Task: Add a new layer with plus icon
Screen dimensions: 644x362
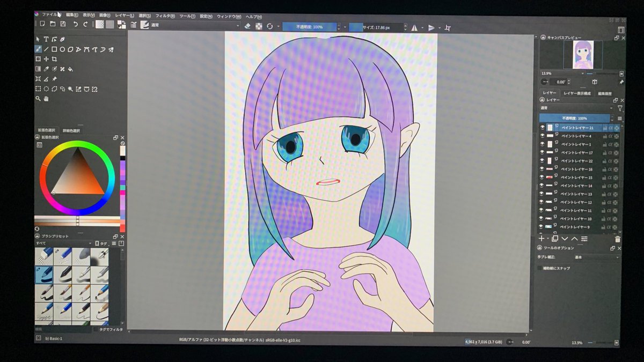Action: 541,238
